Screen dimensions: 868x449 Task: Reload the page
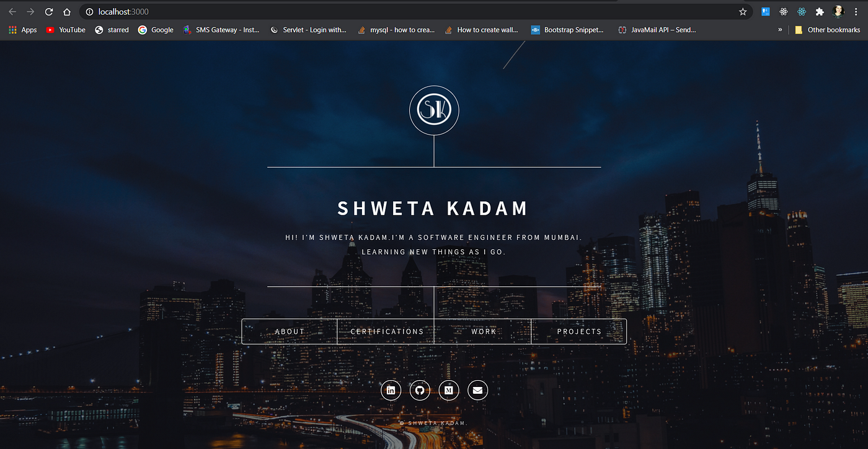click(x=49, y=12)
